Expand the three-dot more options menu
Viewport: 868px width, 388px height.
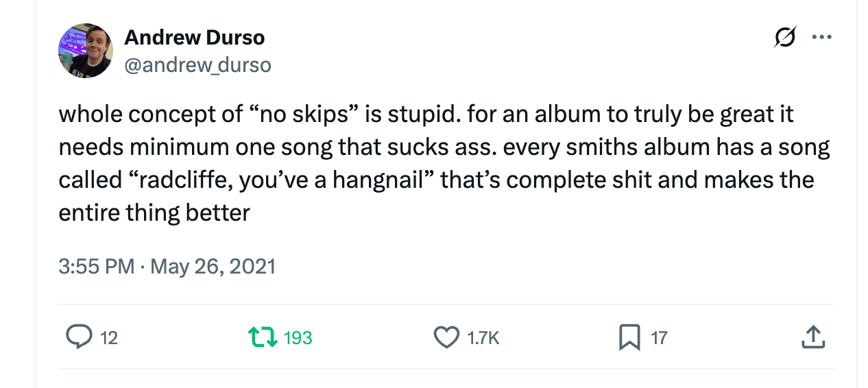821,37
